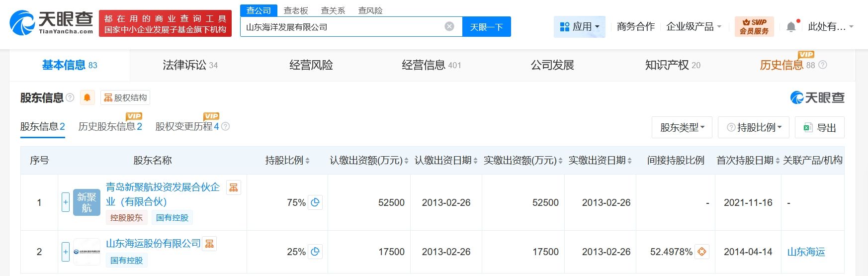Open equity structure icon for 山东海运股份
This screenshot has height=276, width=868.
[x=210, y=244]
